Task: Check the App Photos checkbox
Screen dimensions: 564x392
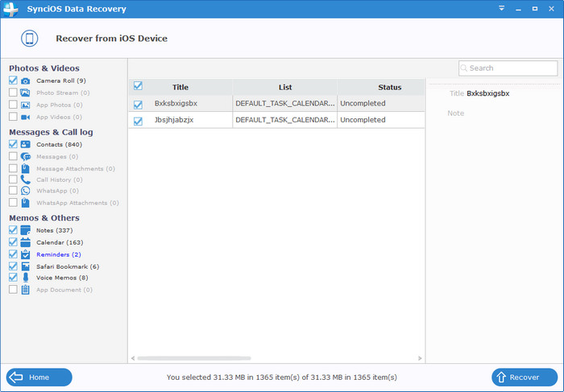Action: (13, 105)
